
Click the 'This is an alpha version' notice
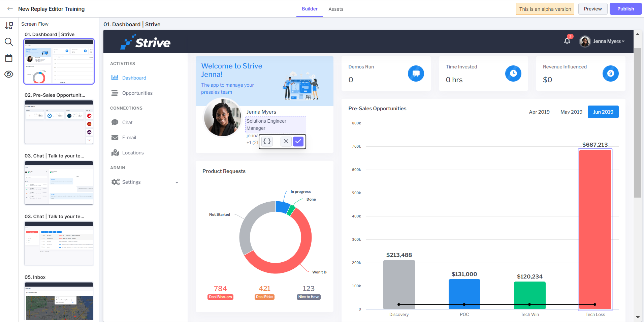tap(545, 9)
